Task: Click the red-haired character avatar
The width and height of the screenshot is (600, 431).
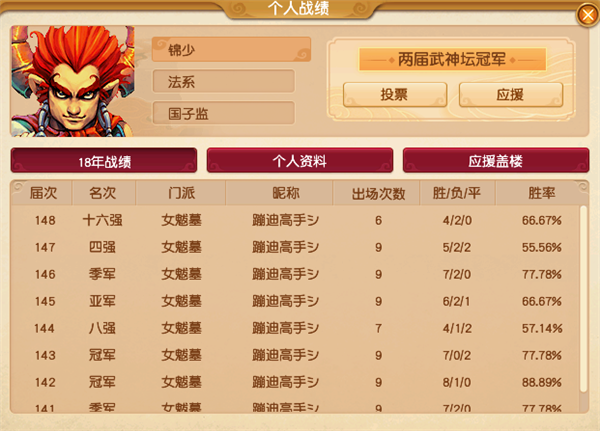Action: 73,81
